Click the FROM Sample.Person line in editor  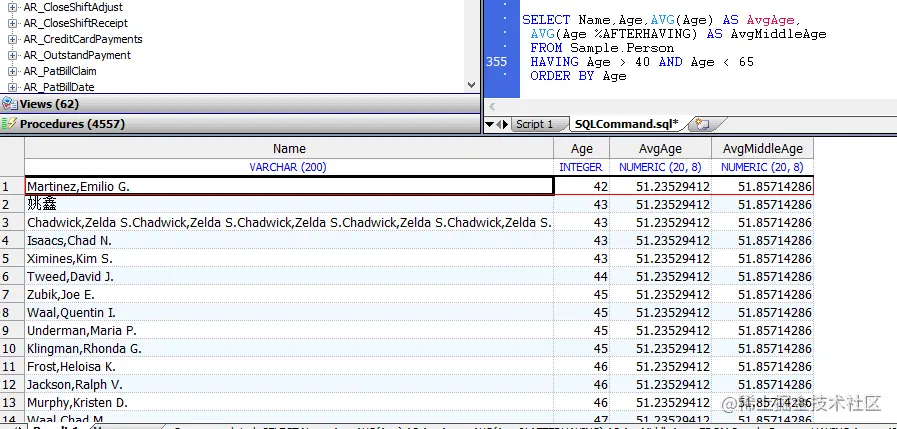click(x=602, y=48)
